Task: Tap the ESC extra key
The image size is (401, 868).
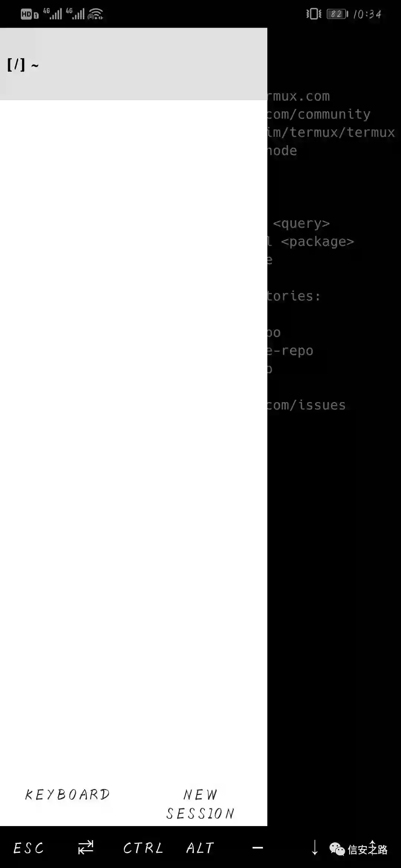Action: 29,848
